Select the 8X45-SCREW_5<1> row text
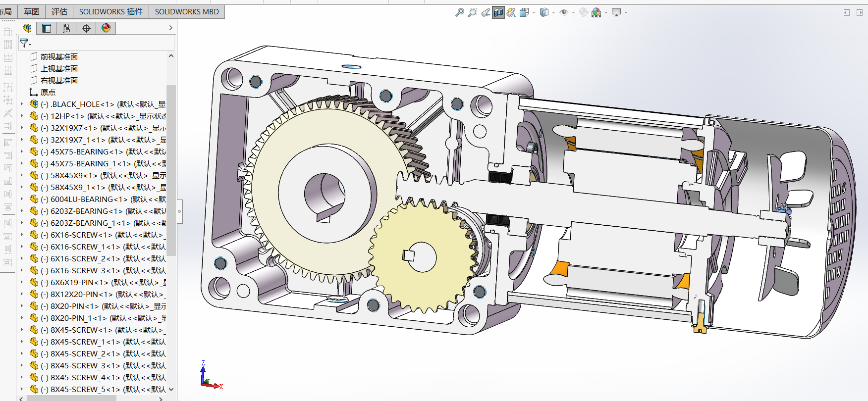The width and height of the screenshot is (868, 401). [x=103, y=390]
